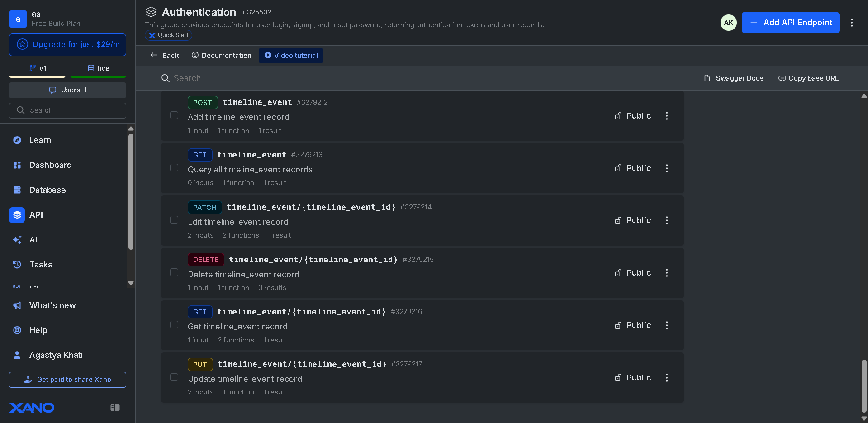868x423 pixels.
Task: Open the API group three-dot menu
Action: (852, 23)
